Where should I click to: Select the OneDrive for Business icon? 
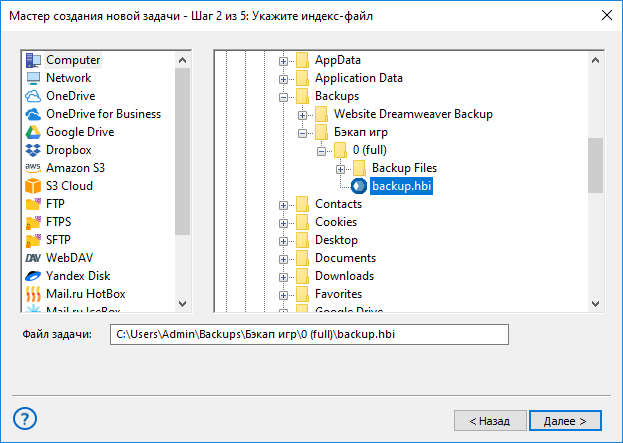[x=33, y=114]
